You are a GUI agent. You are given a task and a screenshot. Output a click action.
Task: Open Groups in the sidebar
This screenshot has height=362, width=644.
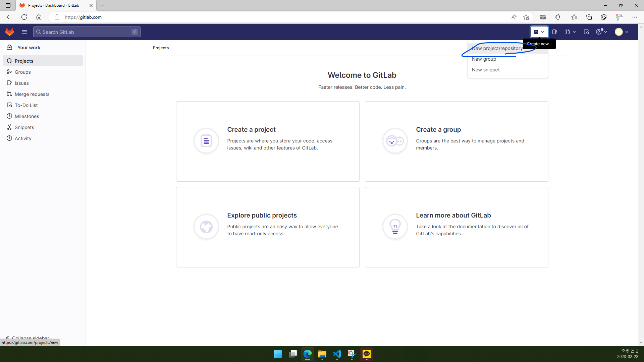[x=43, y=72]
